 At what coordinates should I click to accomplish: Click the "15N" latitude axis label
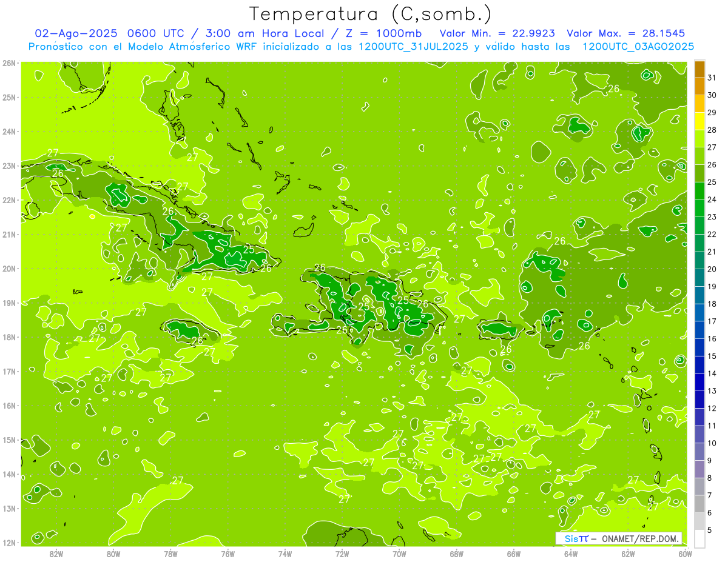point(8,440)
